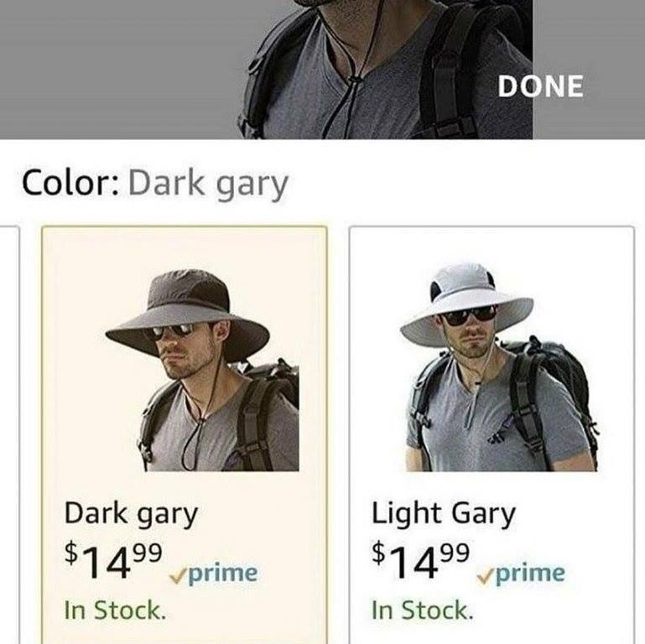Click the prime checkmark on Dark gary
Viewport: 645px width, 644px height.
click(179, 577)
